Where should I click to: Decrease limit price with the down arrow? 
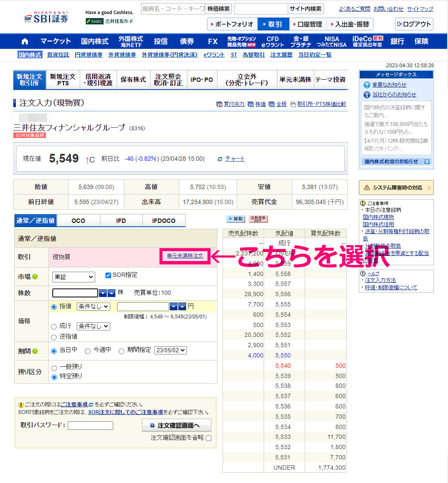point(174,306)
